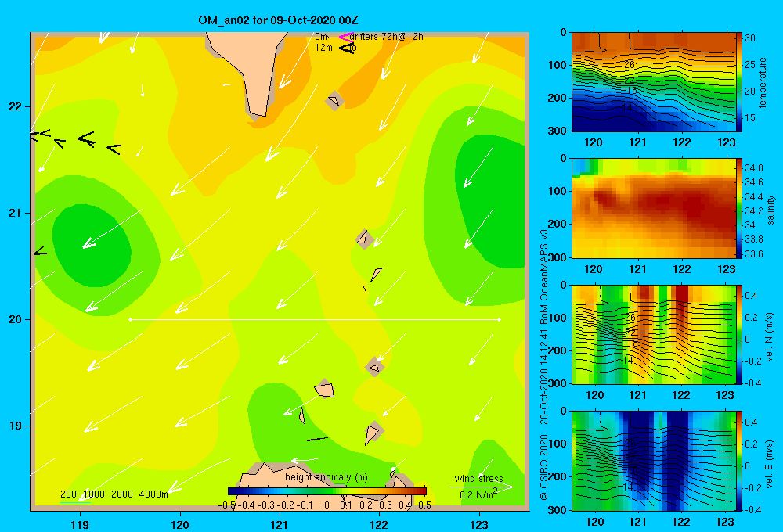Click the "vel. E (m/s)" axis label
Screen dimensions: 783x532
pyautogui.click(x=770, y=463)
